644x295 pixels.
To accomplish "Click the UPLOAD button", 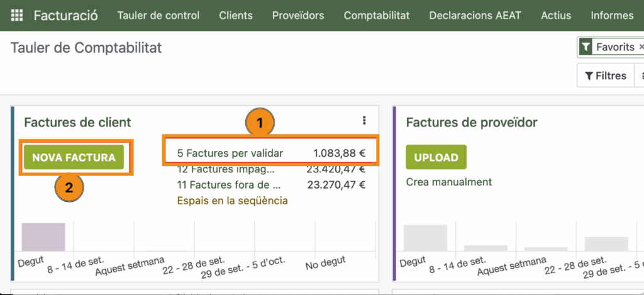I will click(x=436, y=157).
